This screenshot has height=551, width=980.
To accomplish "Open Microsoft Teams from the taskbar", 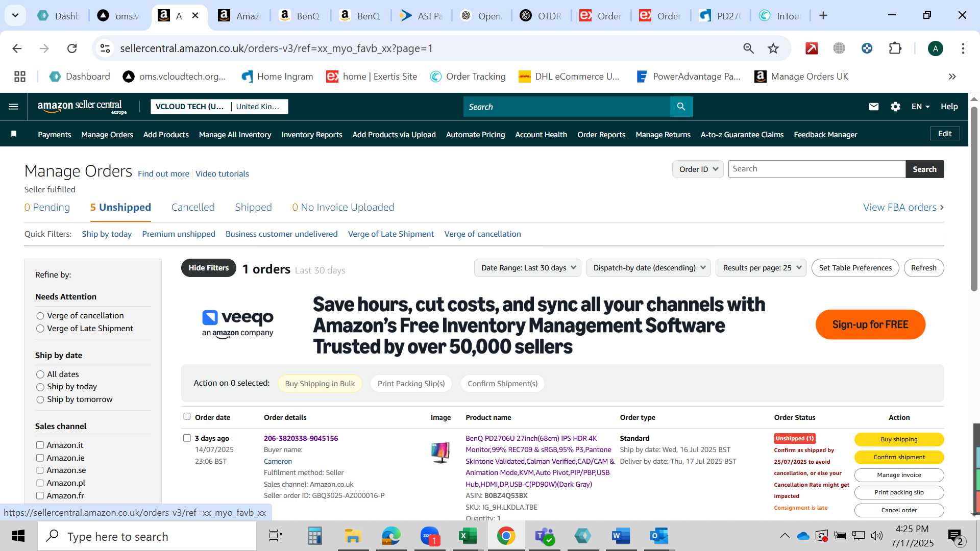I will click(x=544, y=536).
